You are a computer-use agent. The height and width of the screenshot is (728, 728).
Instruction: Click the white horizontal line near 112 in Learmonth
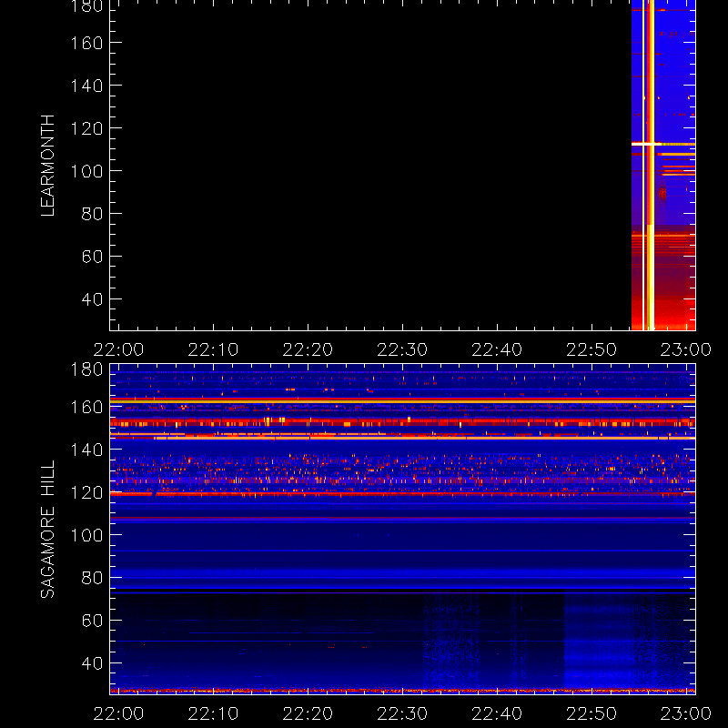(646, 144)
